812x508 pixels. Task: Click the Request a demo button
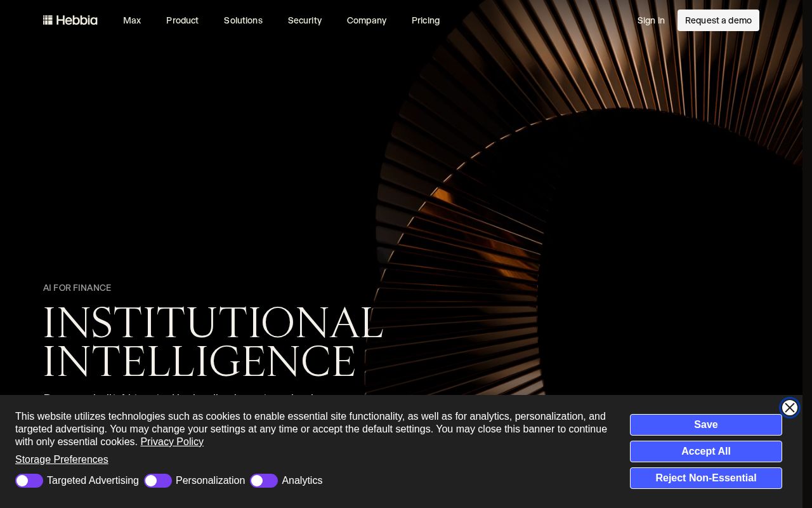(718, 20)
